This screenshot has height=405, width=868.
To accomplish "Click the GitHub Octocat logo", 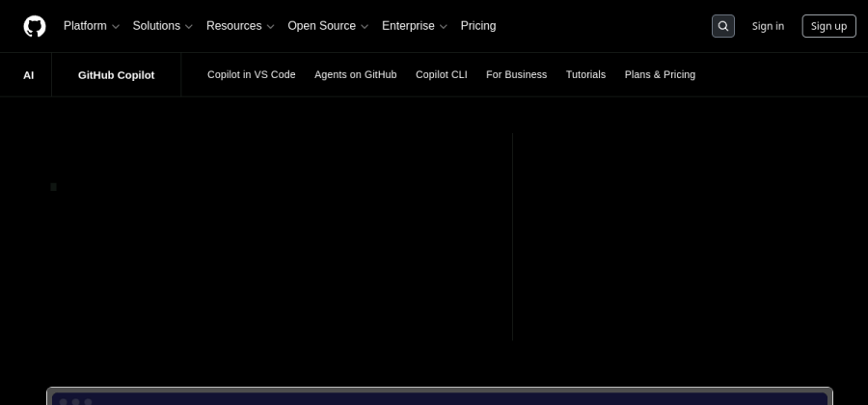I will [35, 26].
